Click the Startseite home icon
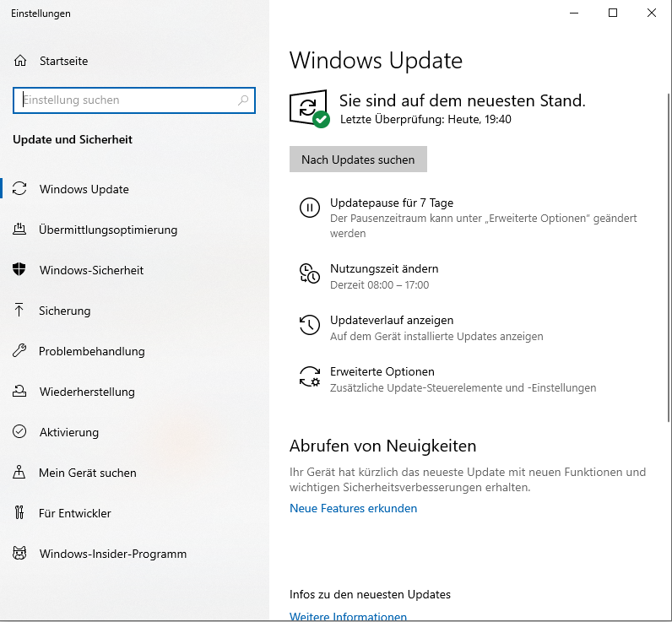 point(20,61)
